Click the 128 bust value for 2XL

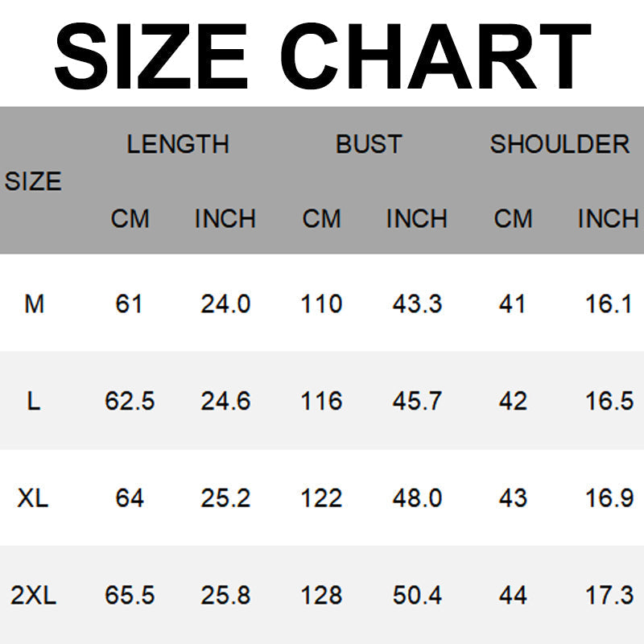321,596
